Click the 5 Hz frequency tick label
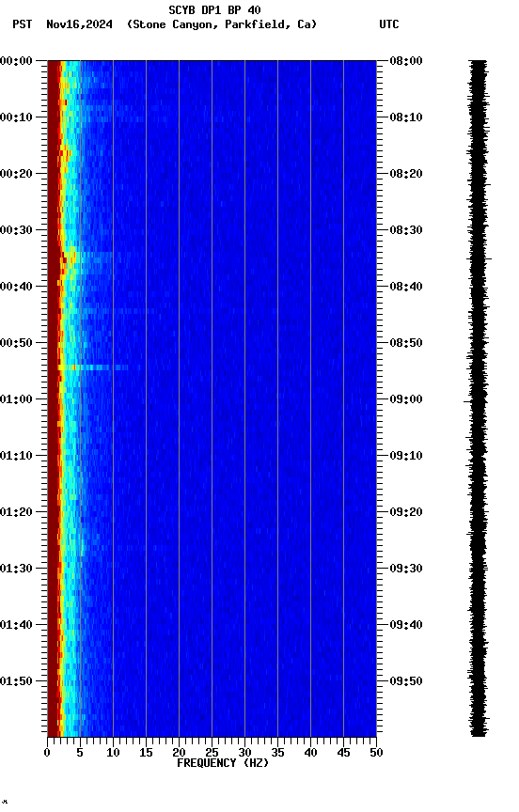519x812 pixels. (x=80, y=753)
